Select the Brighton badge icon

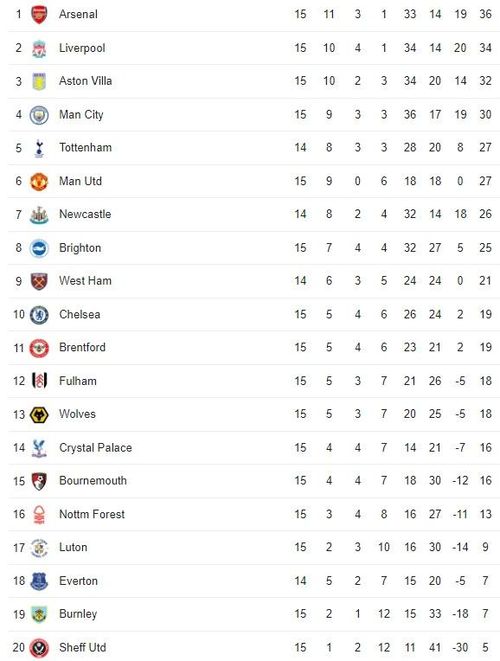tap(39, 248)
